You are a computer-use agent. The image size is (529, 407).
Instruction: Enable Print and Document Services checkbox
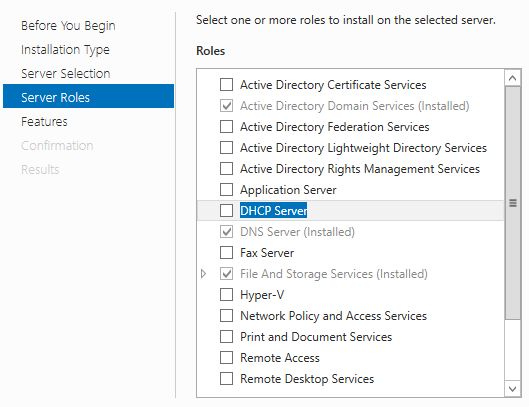tap(226, 337)
